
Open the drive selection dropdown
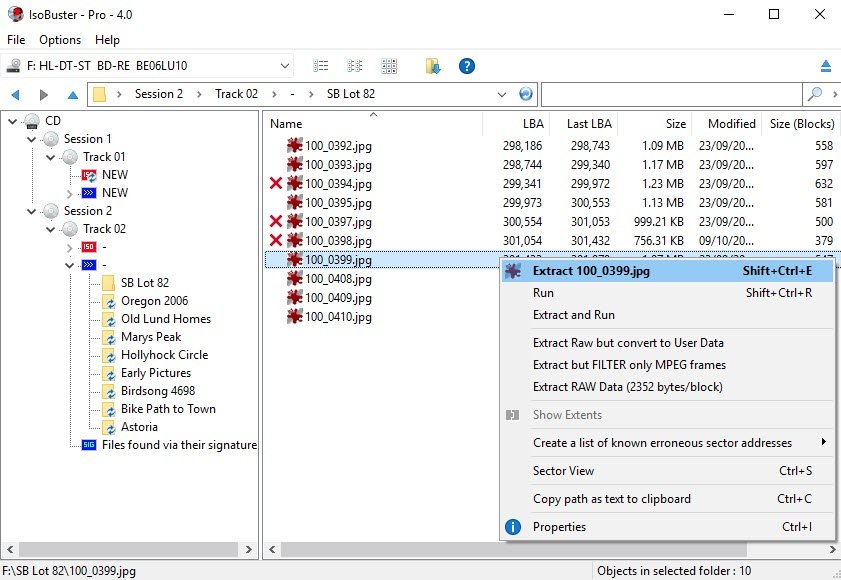(285, 66)
